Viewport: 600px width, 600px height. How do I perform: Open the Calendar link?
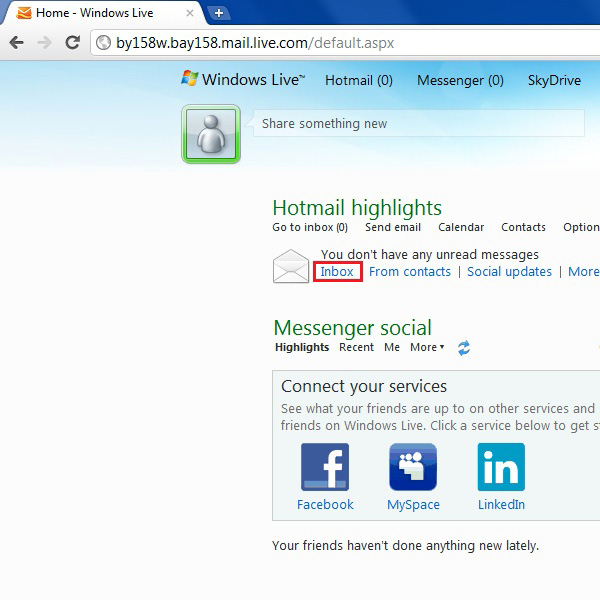(461, 227)
